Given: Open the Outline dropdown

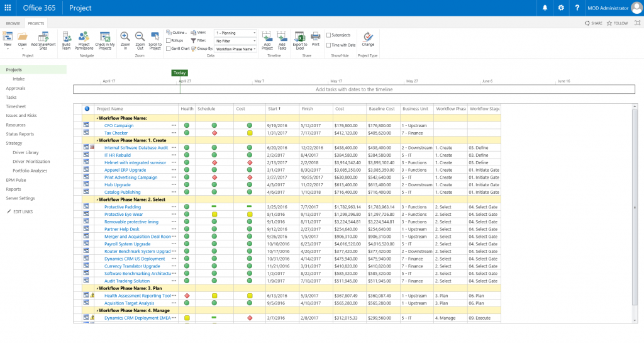Looking at the screenshot, I should 177,33.
